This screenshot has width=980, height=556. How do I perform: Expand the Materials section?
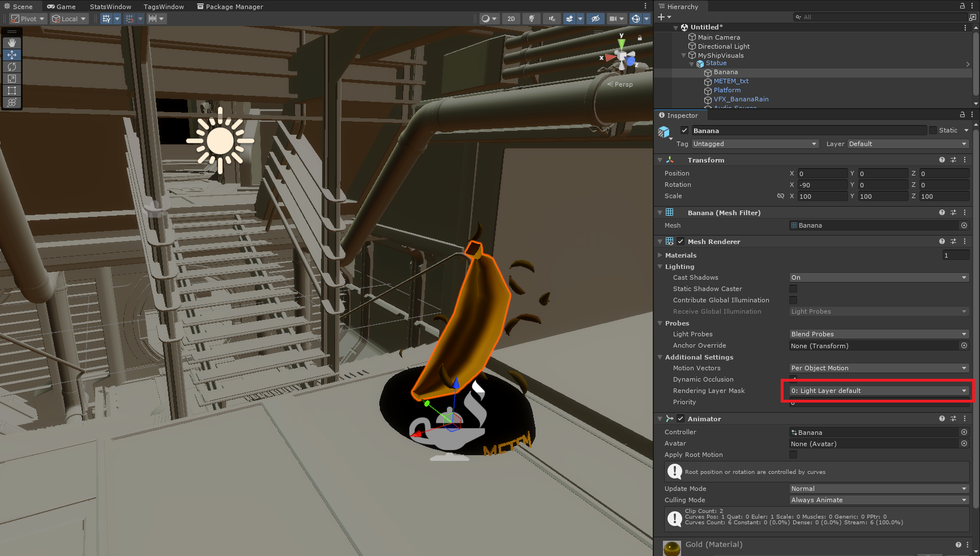pyautogui.click(x=660, y=255)
